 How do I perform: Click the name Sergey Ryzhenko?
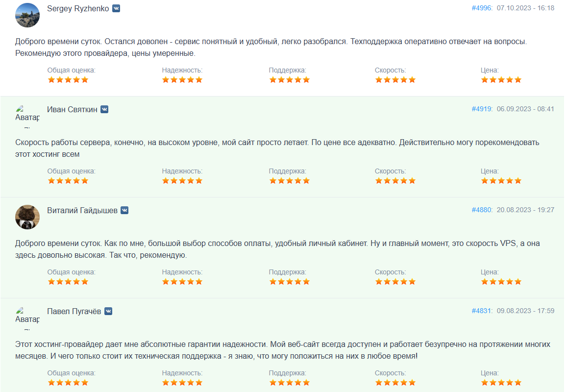[x=78, y=8]
